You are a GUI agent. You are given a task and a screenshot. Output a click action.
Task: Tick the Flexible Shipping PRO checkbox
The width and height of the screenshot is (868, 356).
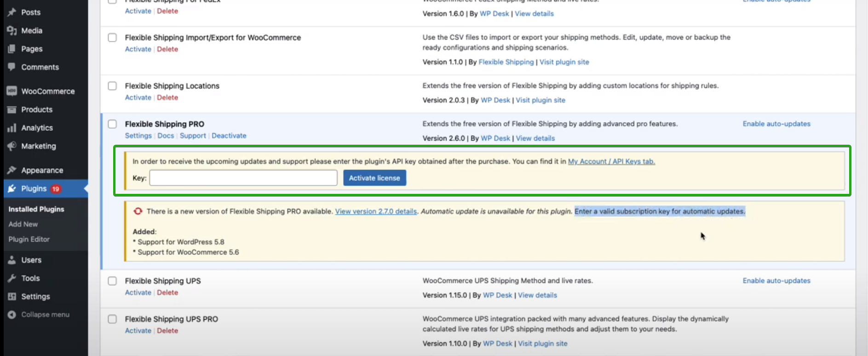(x=112, y=124)
